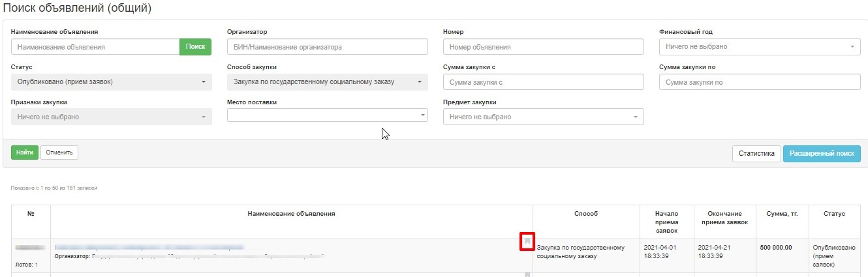Click the Сумма закупки по field
This screenshot has width=868, height=277.
pos(760,82)
